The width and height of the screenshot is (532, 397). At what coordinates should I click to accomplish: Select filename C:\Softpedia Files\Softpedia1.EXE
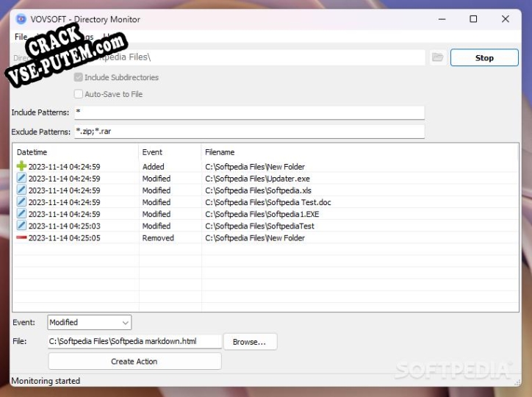(x=262, y=214)
